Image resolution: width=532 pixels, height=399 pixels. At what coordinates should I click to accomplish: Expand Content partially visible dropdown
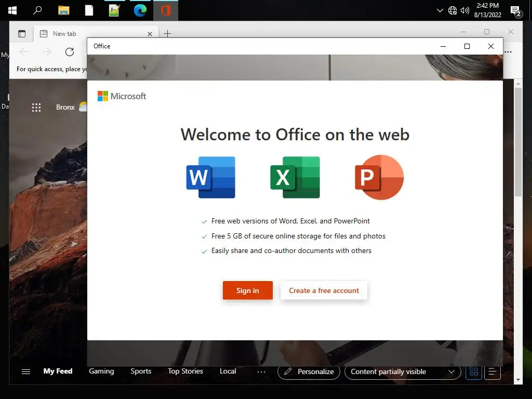click(403, 372)
